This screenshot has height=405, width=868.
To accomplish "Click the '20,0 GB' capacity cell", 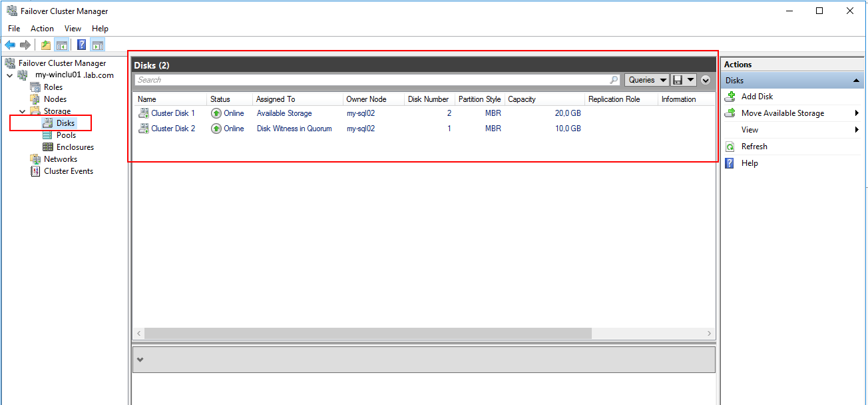I will [x=568, y=113].
